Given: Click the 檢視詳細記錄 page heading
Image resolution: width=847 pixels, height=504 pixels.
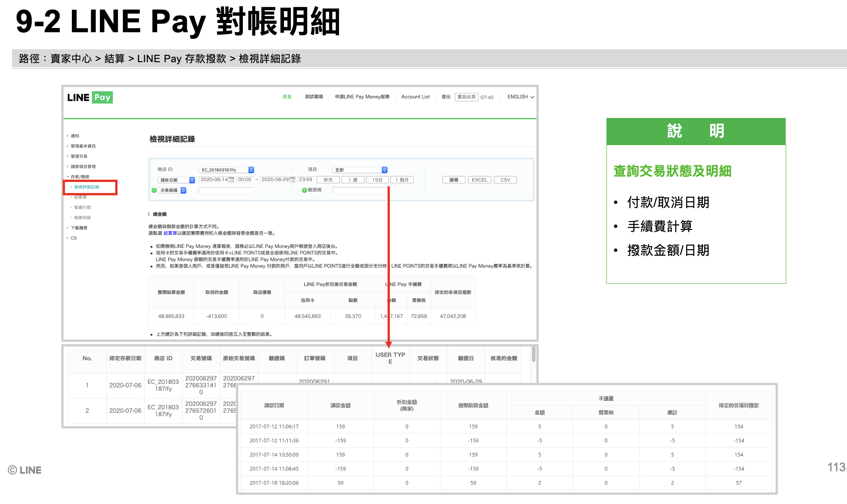Looking at the screenshot, I should (172, 139).
